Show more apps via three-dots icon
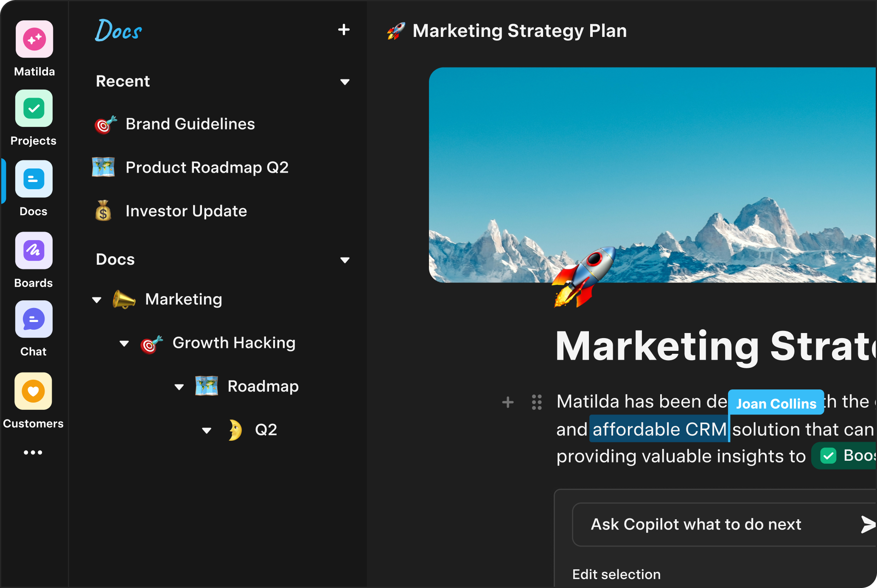This screenshot has width=877, height=588. pos(33,453)
